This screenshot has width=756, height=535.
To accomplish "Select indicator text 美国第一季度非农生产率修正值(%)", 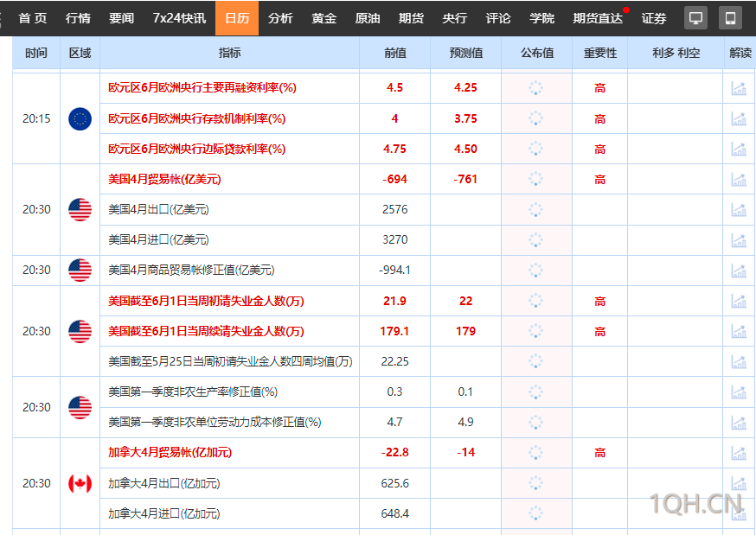I will click(x=193, y=392).
